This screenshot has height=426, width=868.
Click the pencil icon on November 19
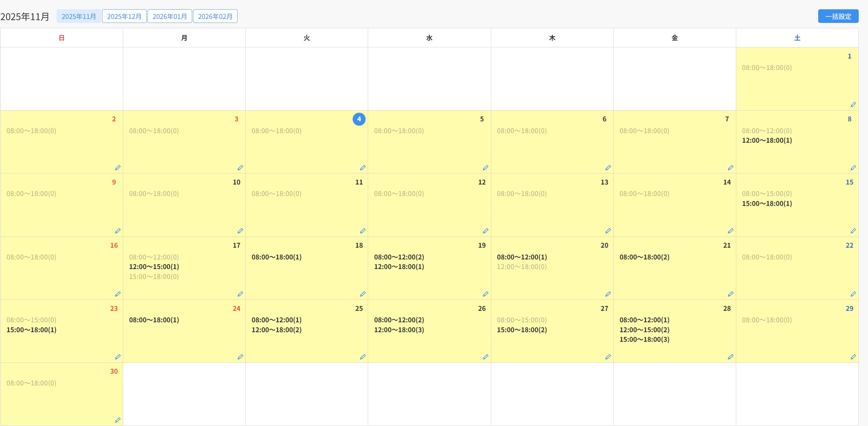pyautogui.click(x=485, y=294)
